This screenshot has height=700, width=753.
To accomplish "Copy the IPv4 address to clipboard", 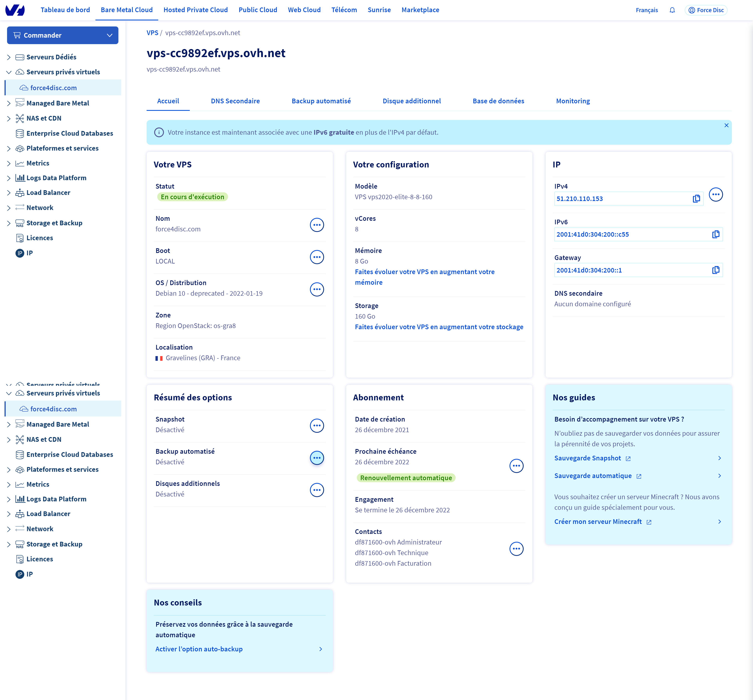I will (x=696, y=198).
